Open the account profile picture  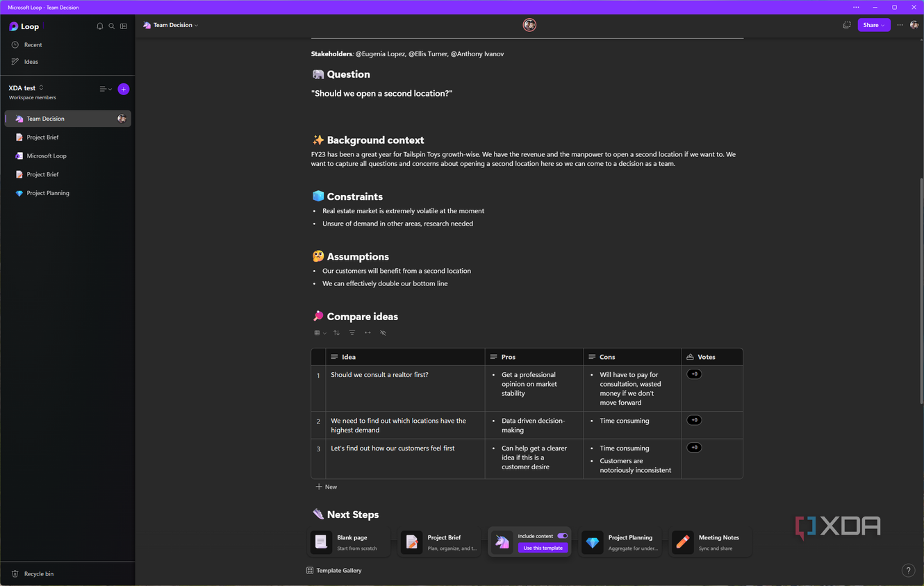(x=914, y=25)
